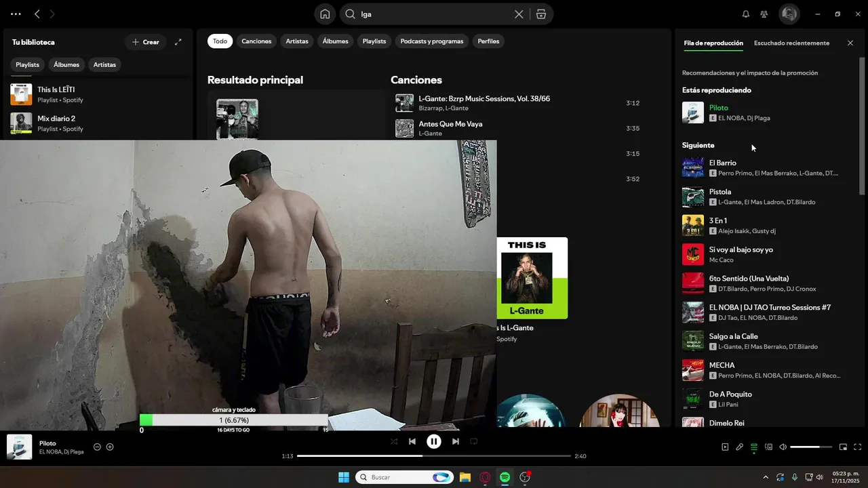Open friend activity icon
868x488 pixels.
(x=764, y=14)
